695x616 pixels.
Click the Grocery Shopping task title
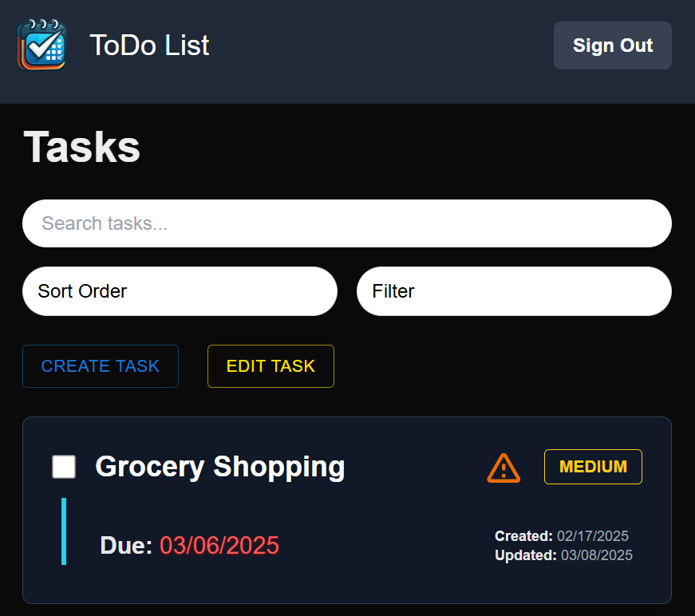tap(219, 468)
